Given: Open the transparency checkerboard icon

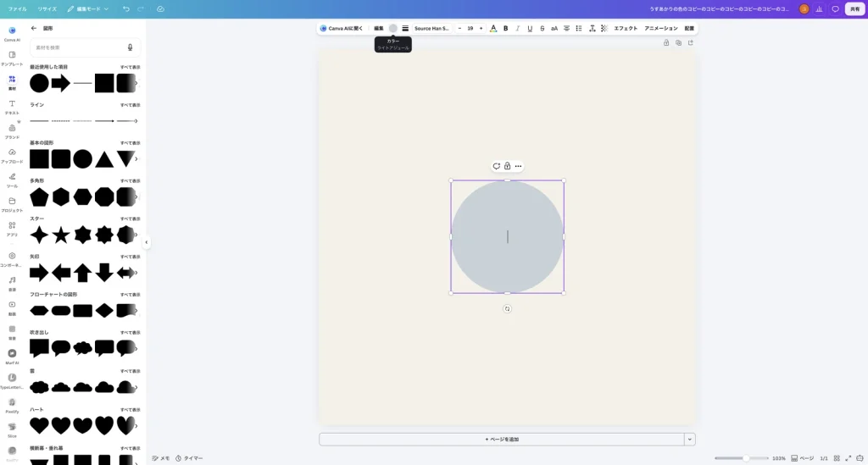Looking at the screenshot, I should pyautogui.click(x=604, y=28).
